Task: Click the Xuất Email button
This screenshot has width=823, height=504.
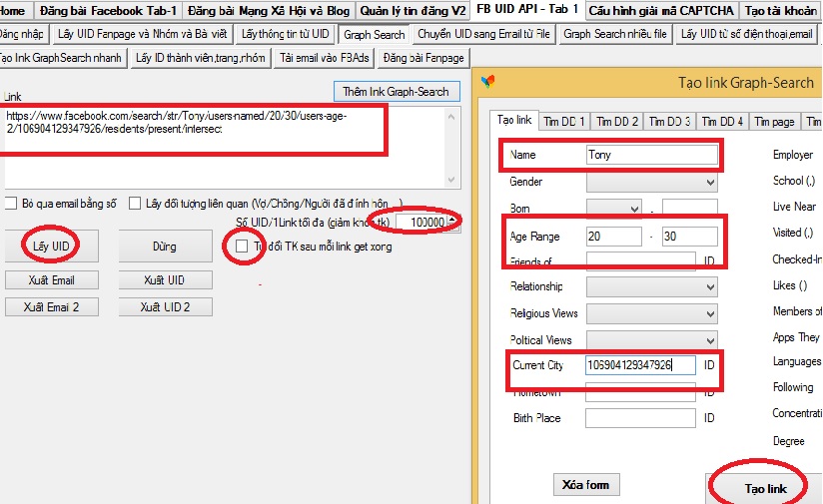Action: [x=52, y=280]
